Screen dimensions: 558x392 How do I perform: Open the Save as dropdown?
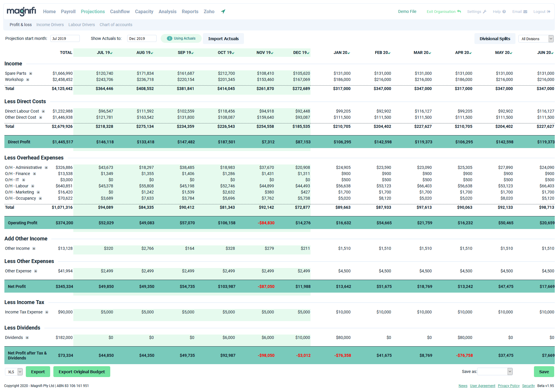[x=495, y=371]
